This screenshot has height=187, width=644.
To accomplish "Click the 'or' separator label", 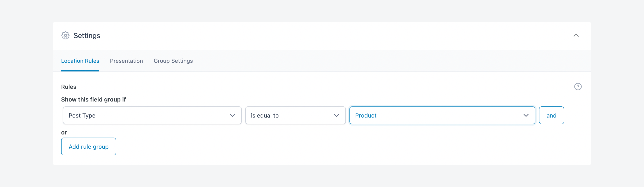I will 64,133.
